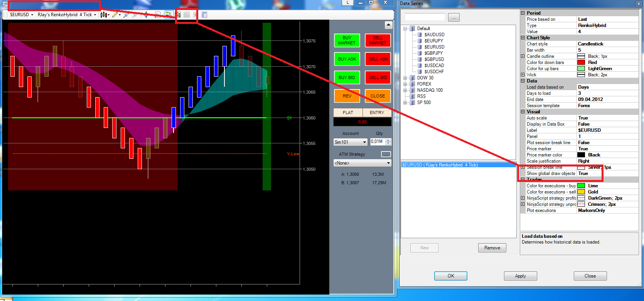Expand the SP 500 instrument list
The width and height of the screenshot is (644, 301).
pos(405,103)
